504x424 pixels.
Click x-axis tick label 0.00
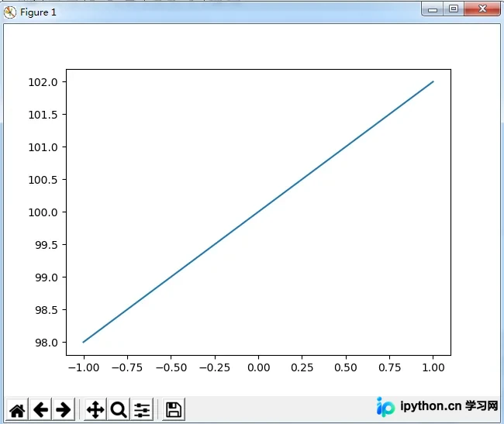click(x=259, y=367)
